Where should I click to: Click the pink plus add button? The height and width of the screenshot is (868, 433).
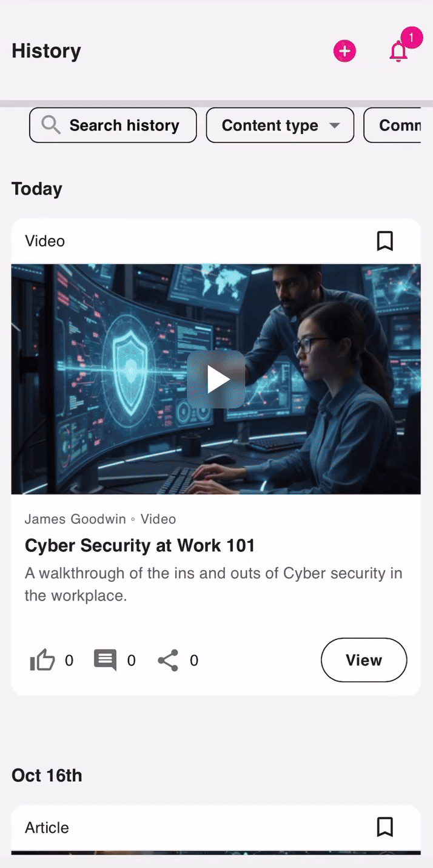(x=344, y=51)
